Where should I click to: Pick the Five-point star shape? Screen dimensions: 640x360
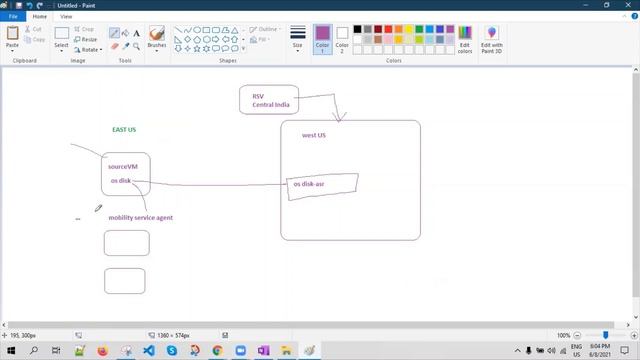pos(197,49)
